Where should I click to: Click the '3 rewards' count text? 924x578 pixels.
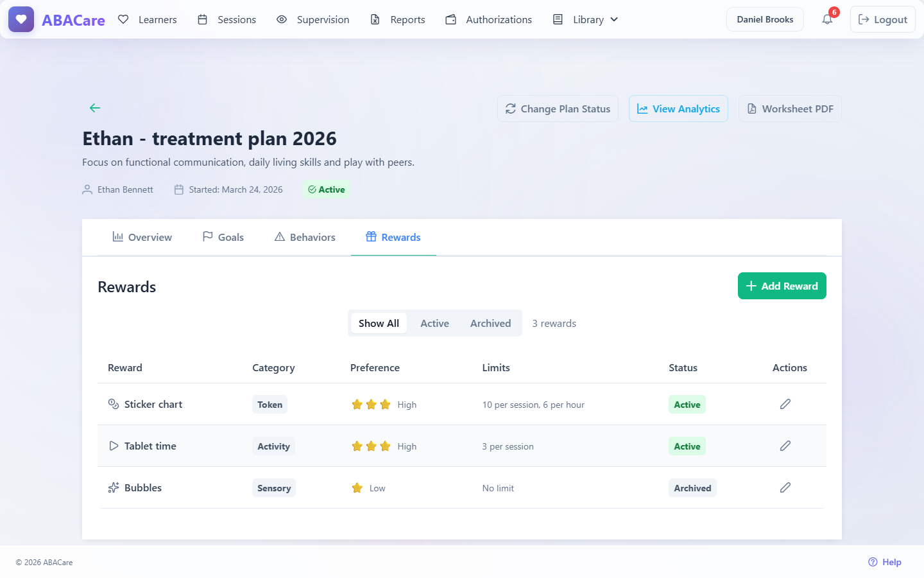pyautogui.click(x=554, y=323)
